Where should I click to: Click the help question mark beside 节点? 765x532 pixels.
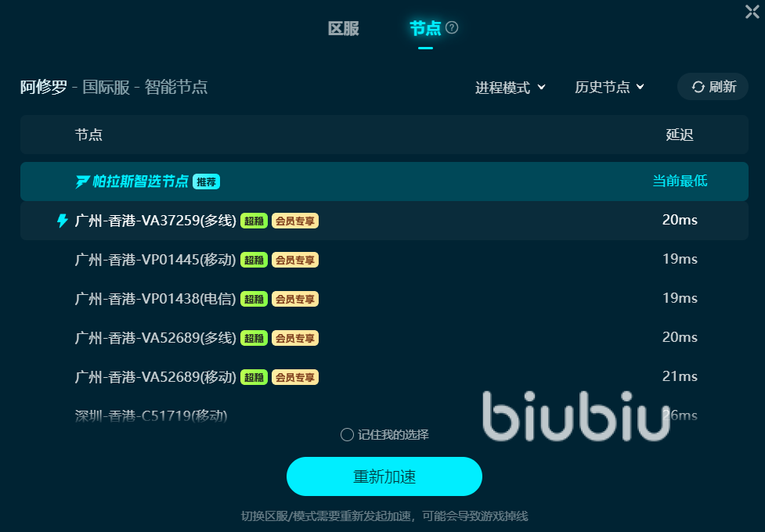452,28
